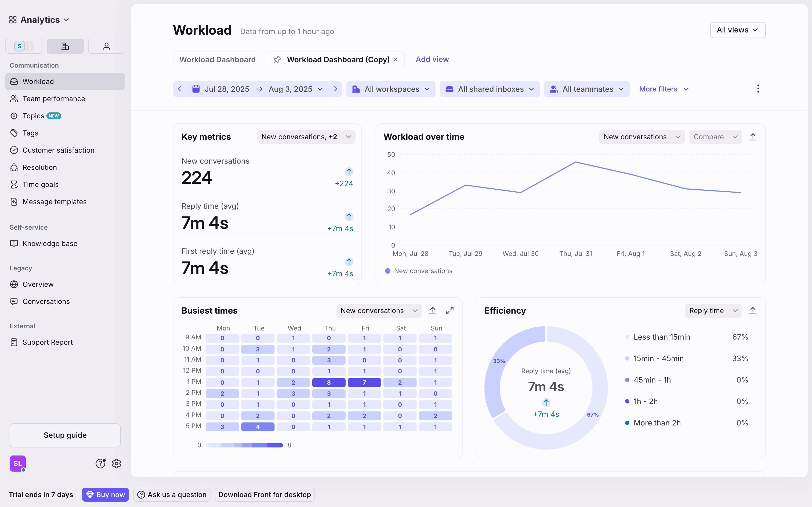Screen dimensions: 812x507
Task: Click the Thursday 1 PM heatmap cell
Action: pyautogui.click(x=328, y=382)
